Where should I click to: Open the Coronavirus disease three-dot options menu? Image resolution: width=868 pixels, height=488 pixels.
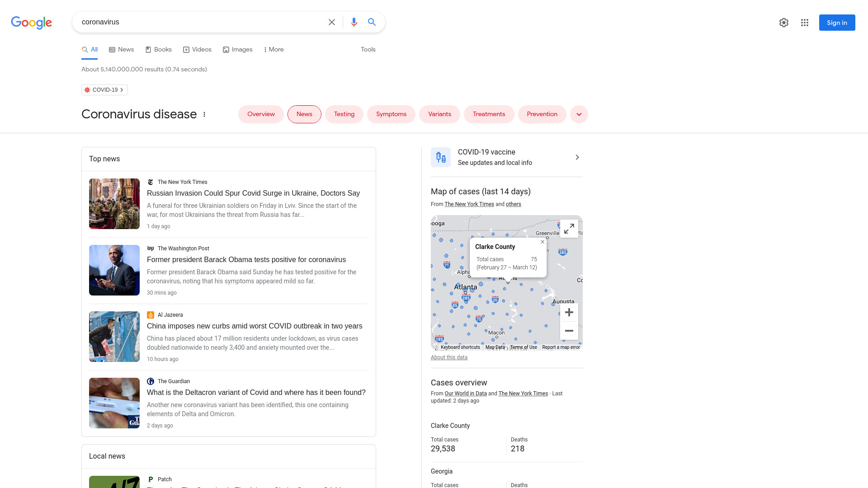click(x=204, y=114)
